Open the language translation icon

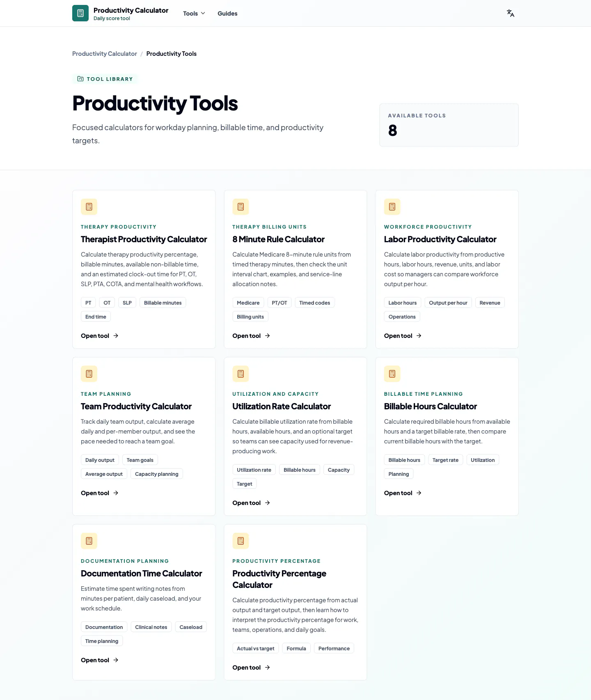click(x=511, y=13)
